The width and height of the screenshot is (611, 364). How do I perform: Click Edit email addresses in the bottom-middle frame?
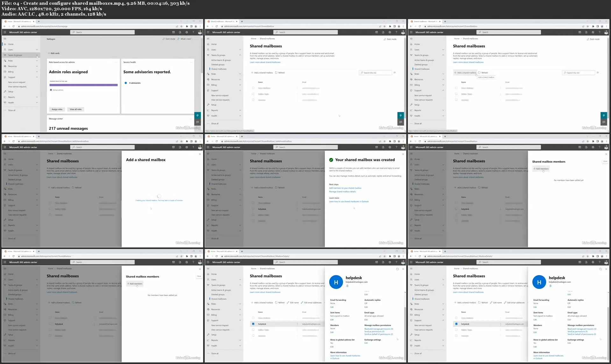pos(311,303)
